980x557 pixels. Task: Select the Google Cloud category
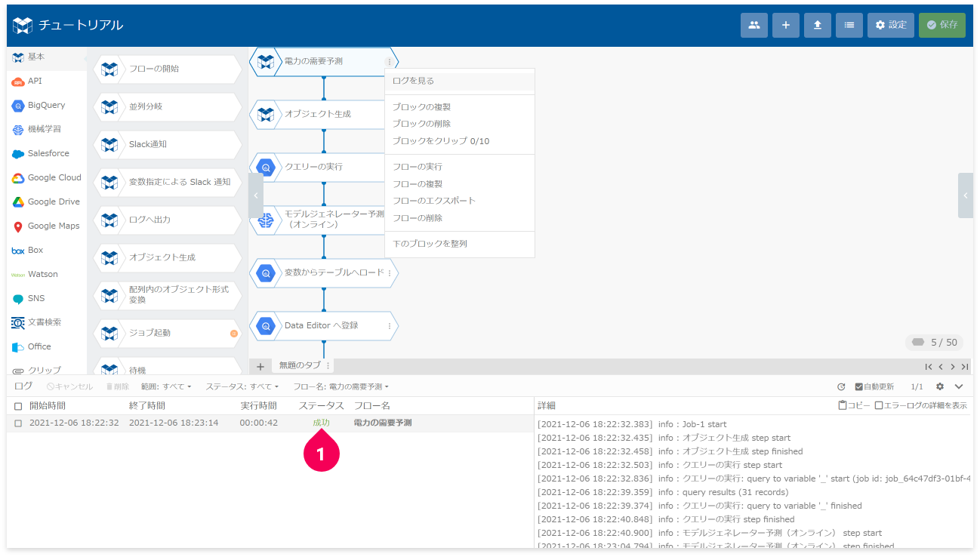pos(47,177)
